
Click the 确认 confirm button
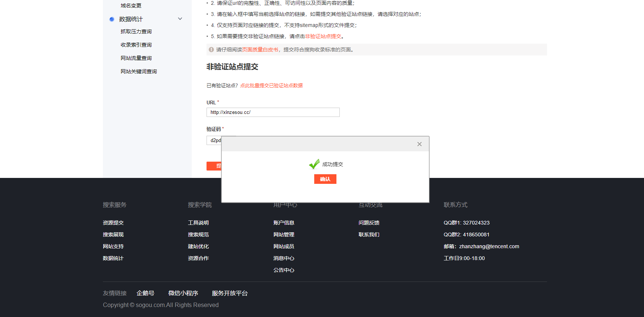coord(325,179)
